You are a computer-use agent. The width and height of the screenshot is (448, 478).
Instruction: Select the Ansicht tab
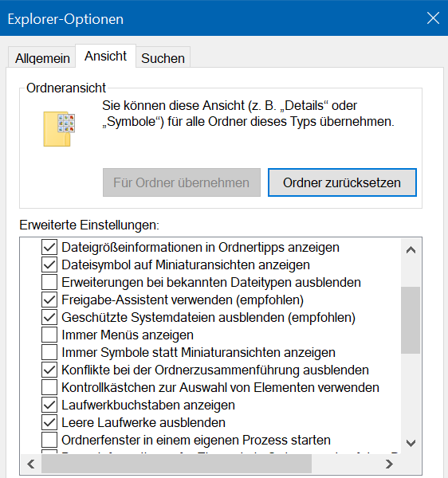point(105,56)
